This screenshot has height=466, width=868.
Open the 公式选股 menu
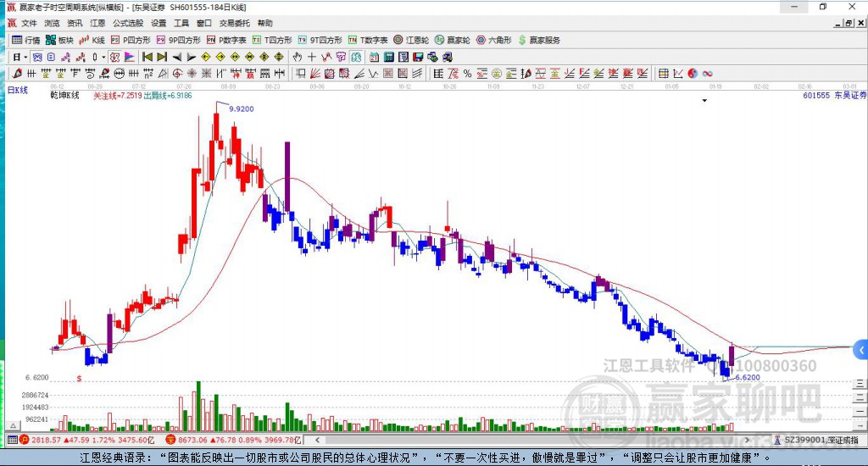point(128,23)
